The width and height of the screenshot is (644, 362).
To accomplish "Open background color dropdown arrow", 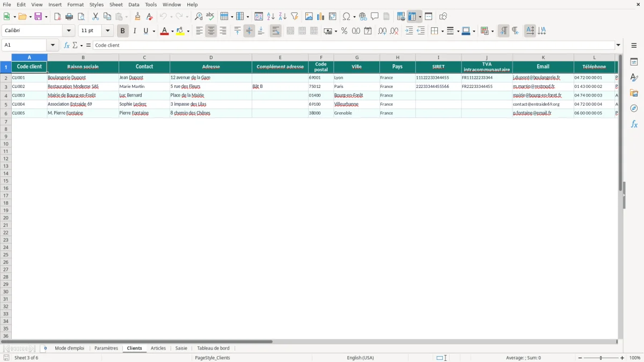I will click(188, 31).
